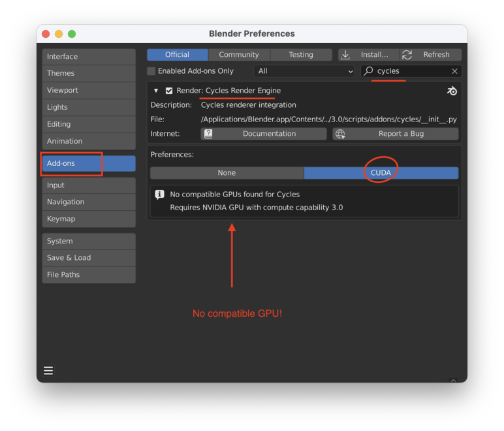Click the Blender logo icon on Cycles row
Screen dimensions: 504x431
[x=452, y=91]
